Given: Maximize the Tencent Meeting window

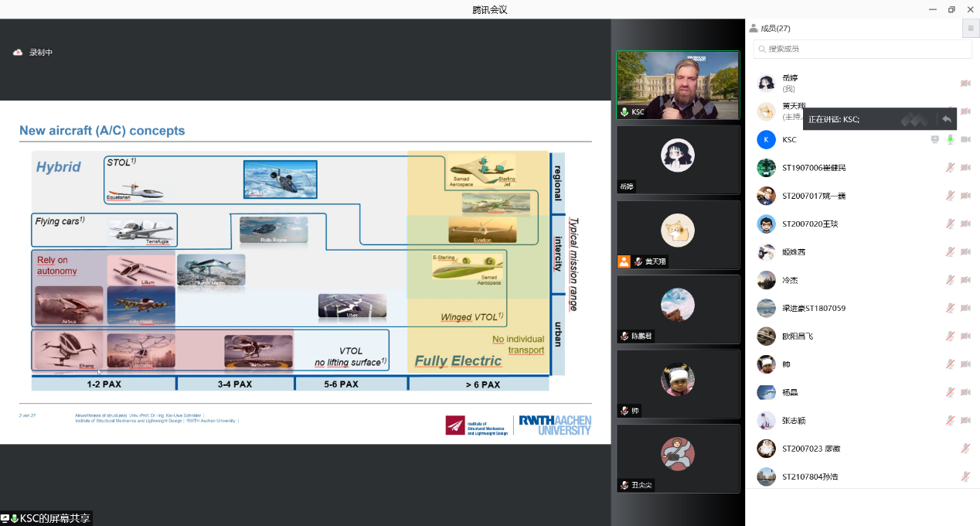Looking at the screenshot, I should coord(951,9).
